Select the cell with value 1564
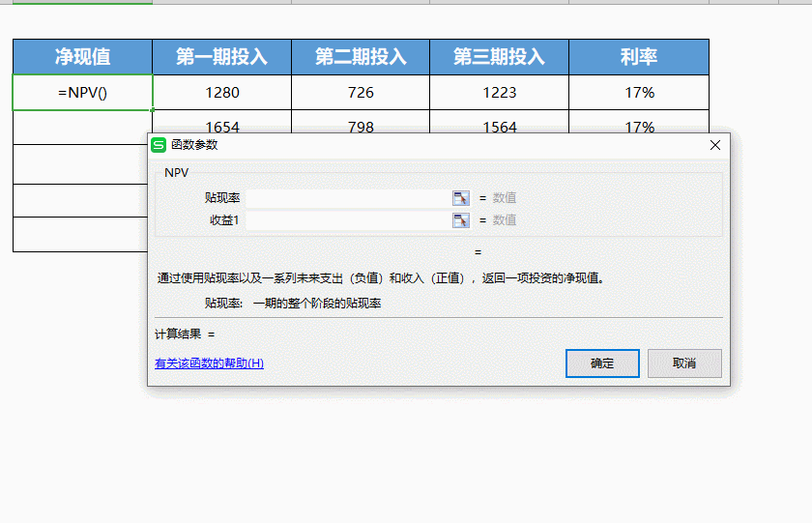Screen dimensions: 812x523 (499, 122)
